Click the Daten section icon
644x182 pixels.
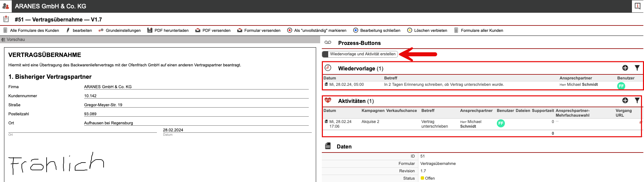[328, 146]
